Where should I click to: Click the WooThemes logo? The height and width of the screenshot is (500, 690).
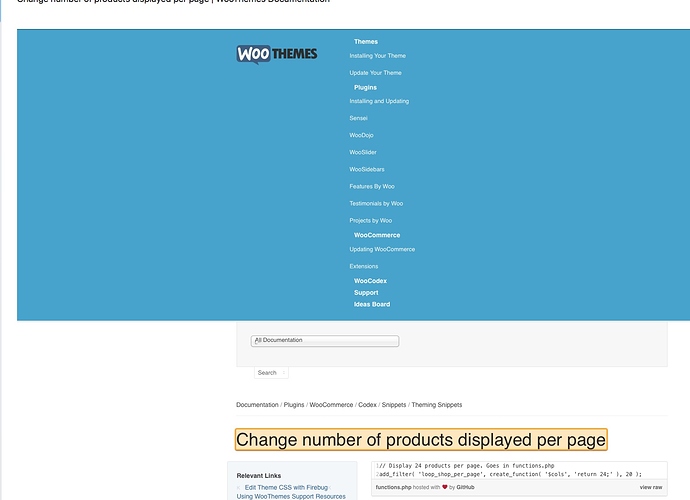click(x=277, y=54)
